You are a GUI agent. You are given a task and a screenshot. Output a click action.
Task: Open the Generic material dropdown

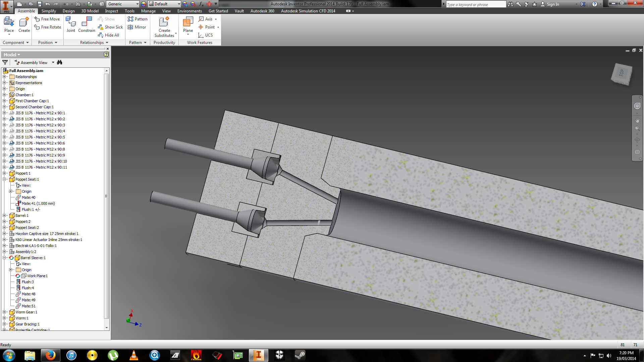pos(137,4)
